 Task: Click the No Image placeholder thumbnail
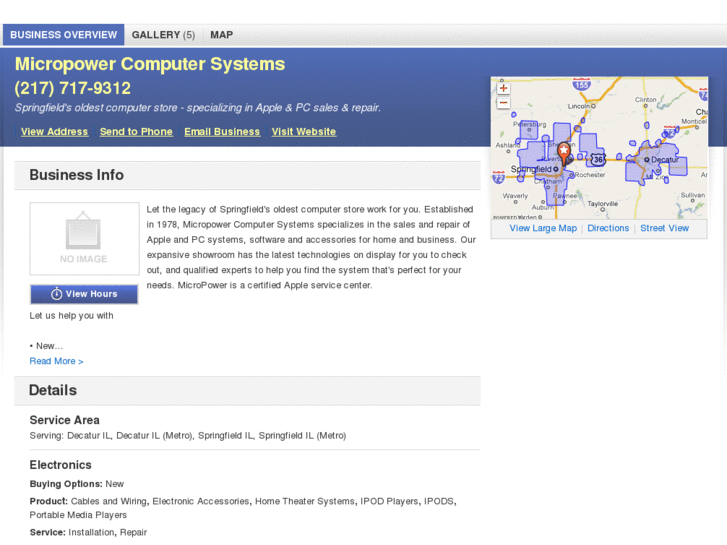point(84,239)
